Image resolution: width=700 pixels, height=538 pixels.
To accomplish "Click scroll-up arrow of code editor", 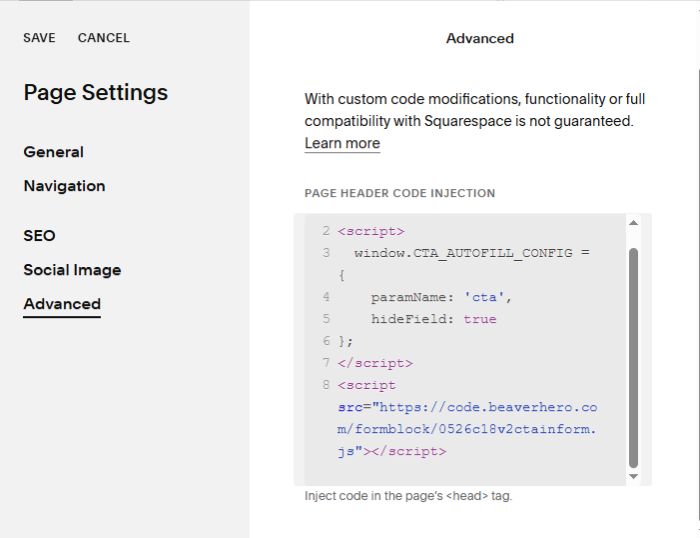I will pyautogui.click(x=633, y=223).
